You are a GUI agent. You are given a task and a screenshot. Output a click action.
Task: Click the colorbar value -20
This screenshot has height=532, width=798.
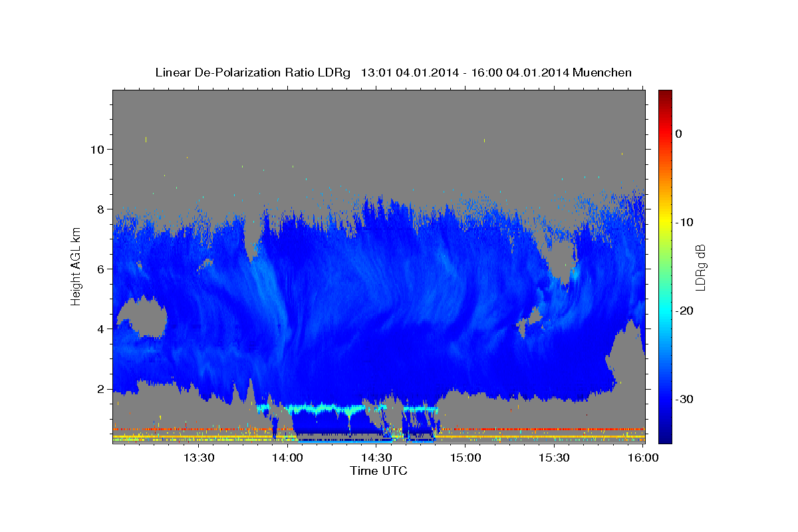pyautogui.click(x=684, y=311)
